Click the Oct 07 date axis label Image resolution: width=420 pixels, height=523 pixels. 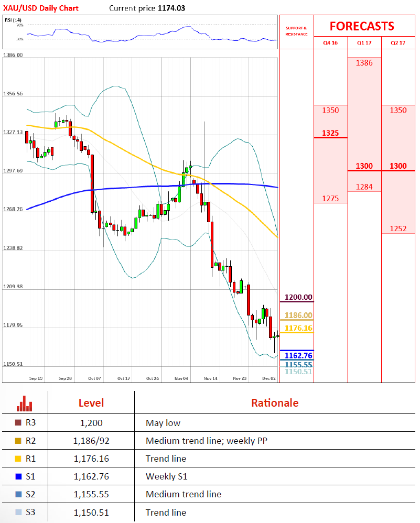click(94, 378)
